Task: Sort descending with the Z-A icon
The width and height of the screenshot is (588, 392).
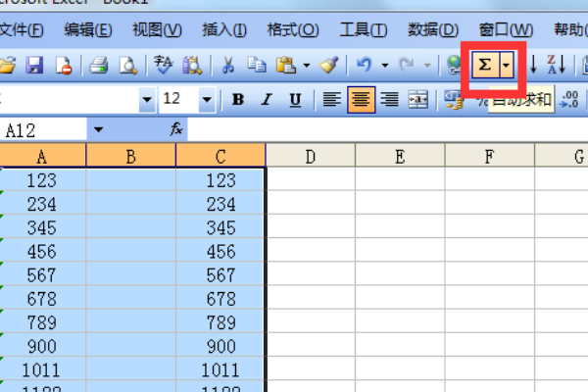Action: click(x=556, y=66)
